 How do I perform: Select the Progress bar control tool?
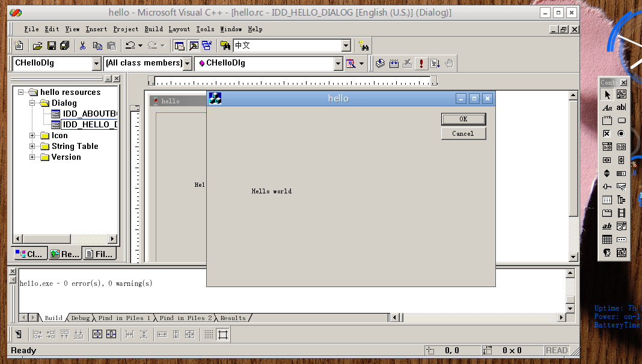(621, 174)
